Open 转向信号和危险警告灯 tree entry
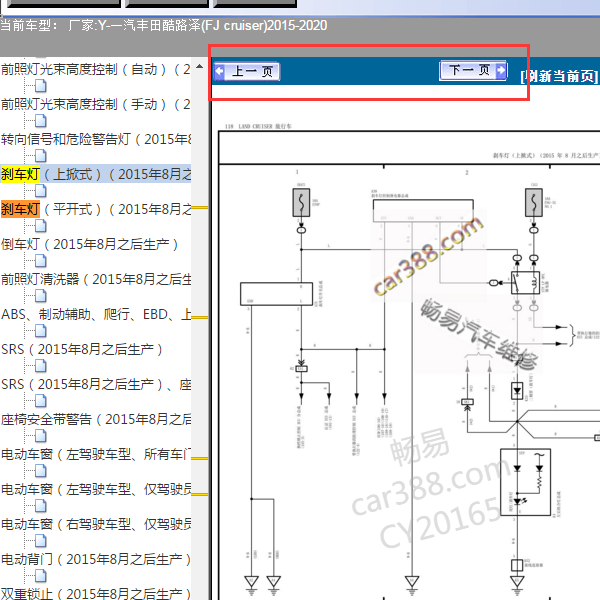 [96, 139]
